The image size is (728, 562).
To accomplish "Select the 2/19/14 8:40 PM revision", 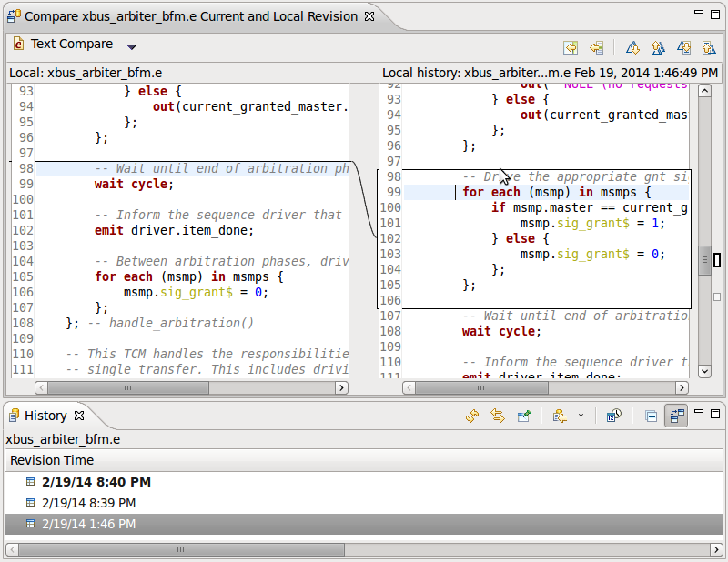I will [96, 482].
